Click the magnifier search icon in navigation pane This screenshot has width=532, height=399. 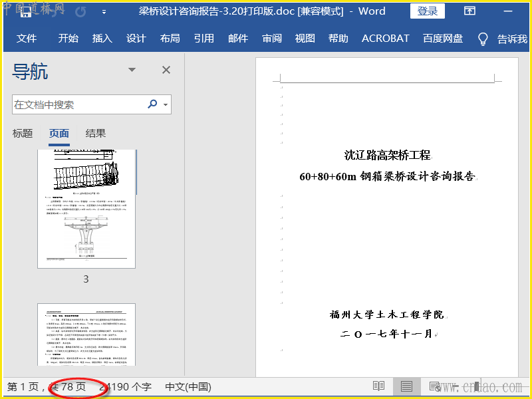(x=153, y=104)
